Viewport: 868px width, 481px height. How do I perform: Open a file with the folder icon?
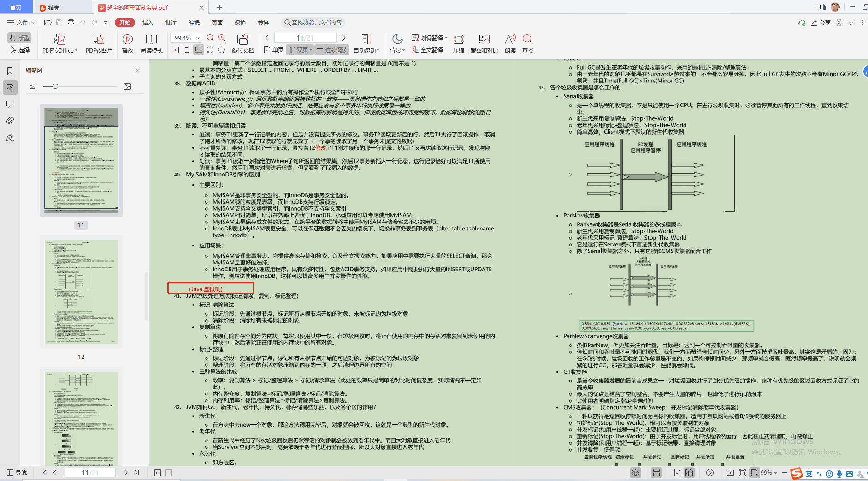coord(47,23)
